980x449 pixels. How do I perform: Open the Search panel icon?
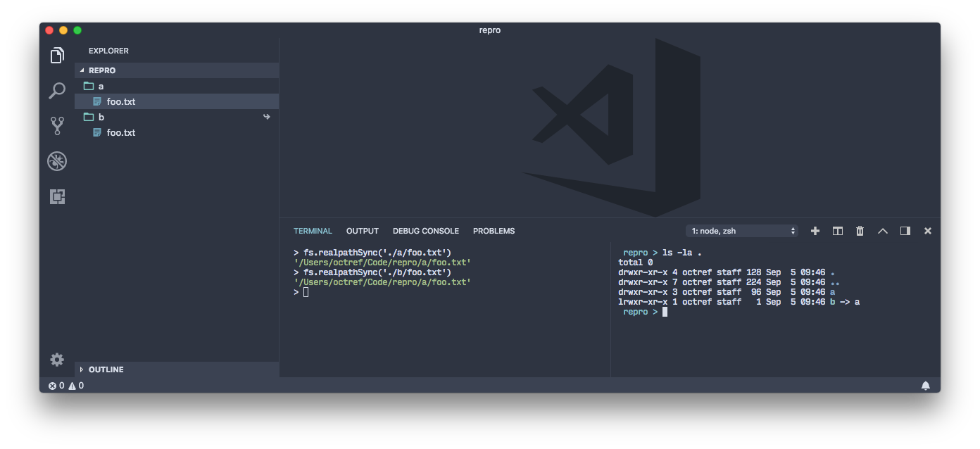[x=57, y=91]
